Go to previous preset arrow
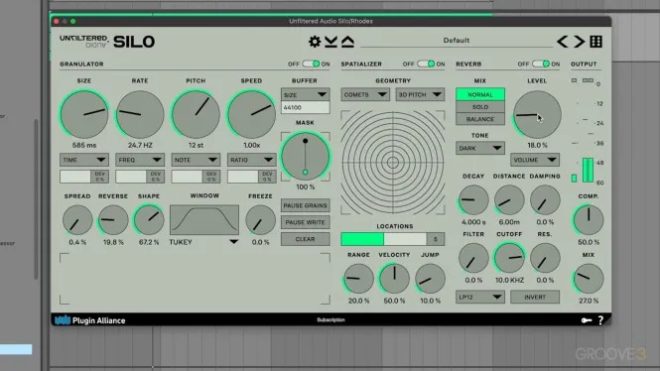 pyautogui.click(x=562, y=41)
